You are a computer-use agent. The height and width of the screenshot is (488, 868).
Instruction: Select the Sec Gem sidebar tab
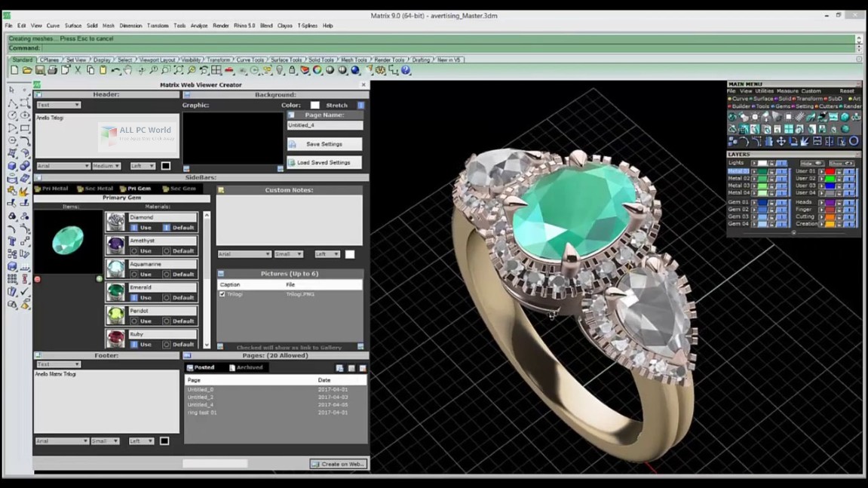(x=179, y=189)
